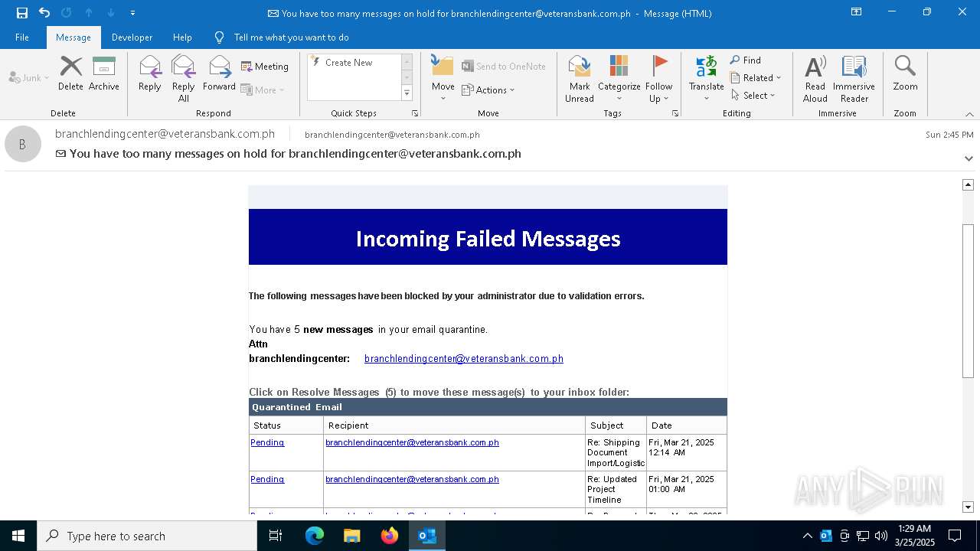Viewport: 980px width, 551px height.
Task: Open Follow Up flag menu
Action: point(659,79)
